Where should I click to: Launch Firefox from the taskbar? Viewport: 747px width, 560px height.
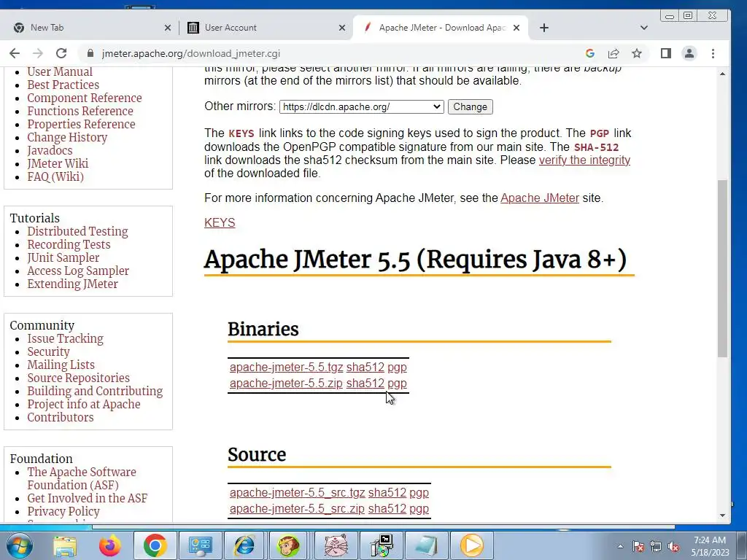[109, 545]
